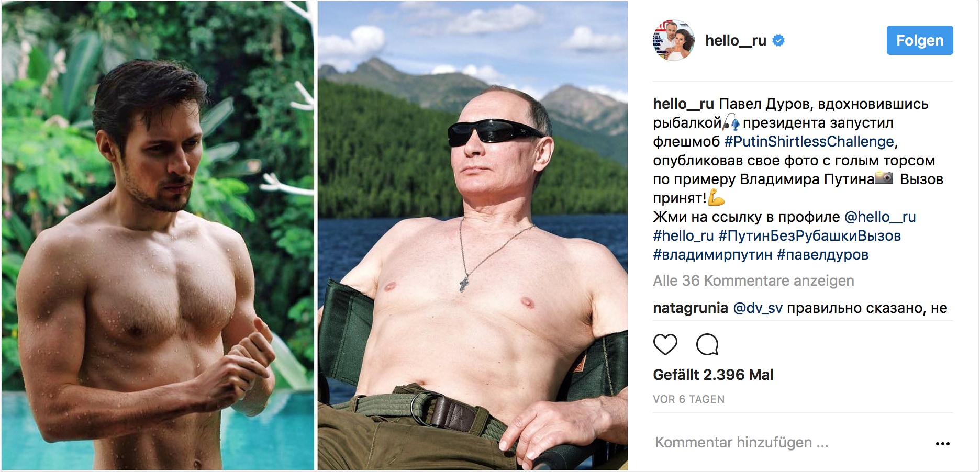Open the three-dots more options menu
This screenshot has width=980, height=472.
(942, 444)
